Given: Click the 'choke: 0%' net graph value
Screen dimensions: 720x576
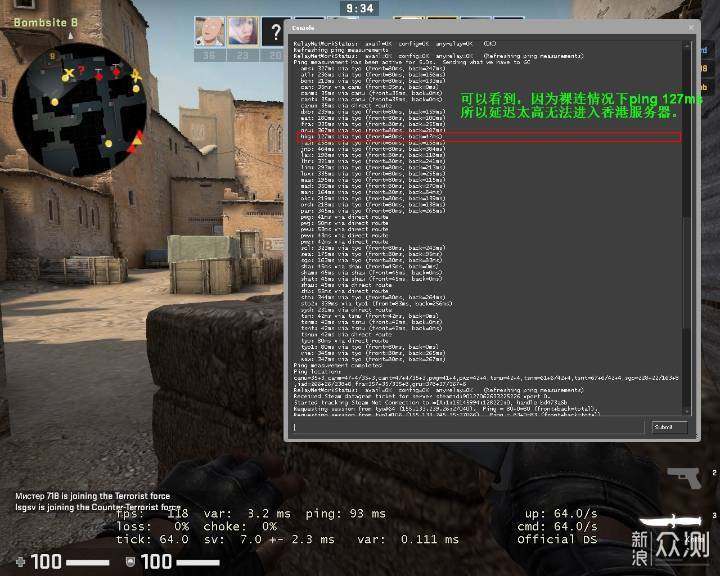Looking at the screenshot, I should coord(240,526).
